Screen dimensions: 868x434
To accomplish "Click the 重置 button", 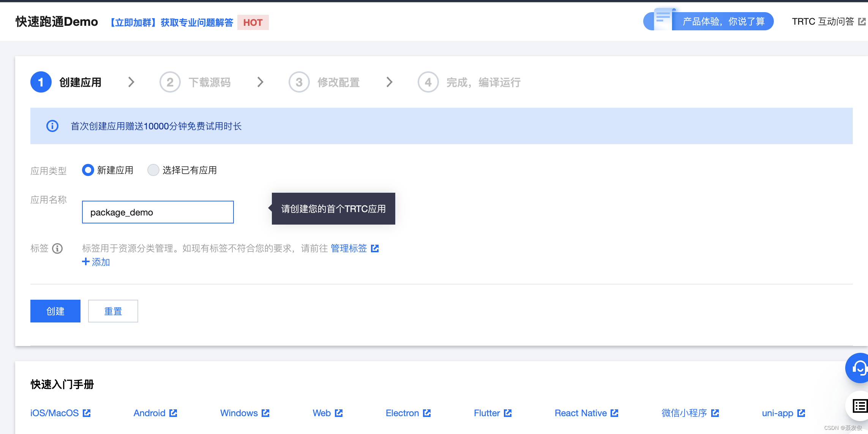I will 113,311.
